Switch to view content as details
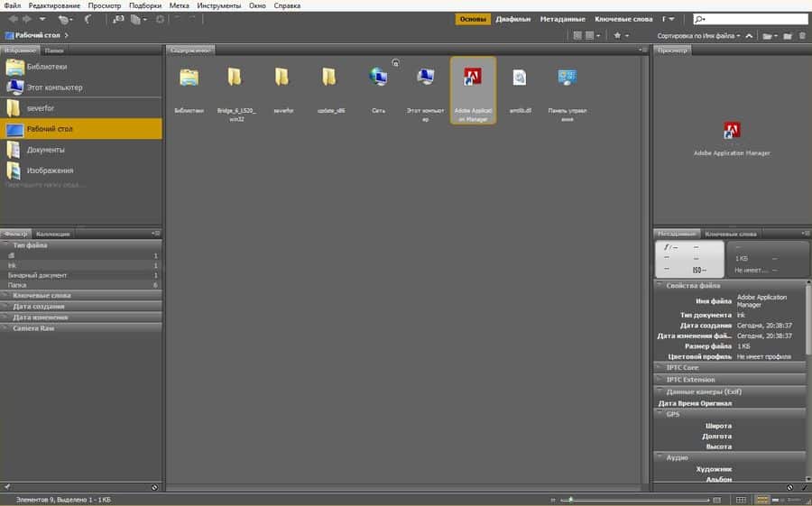This screenshot has width=812, height=506. click(778, 500)
